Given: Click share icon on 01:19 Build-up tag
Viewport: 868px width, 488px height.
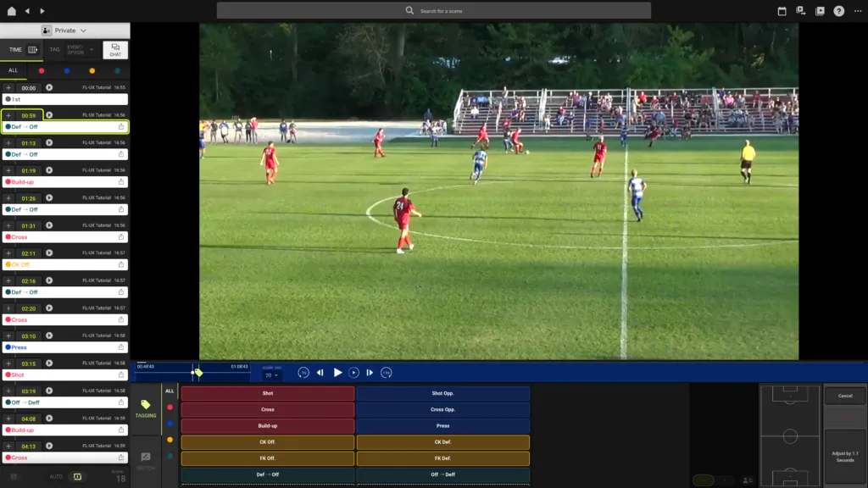Looking at the screenshot, I should (121, 181).
